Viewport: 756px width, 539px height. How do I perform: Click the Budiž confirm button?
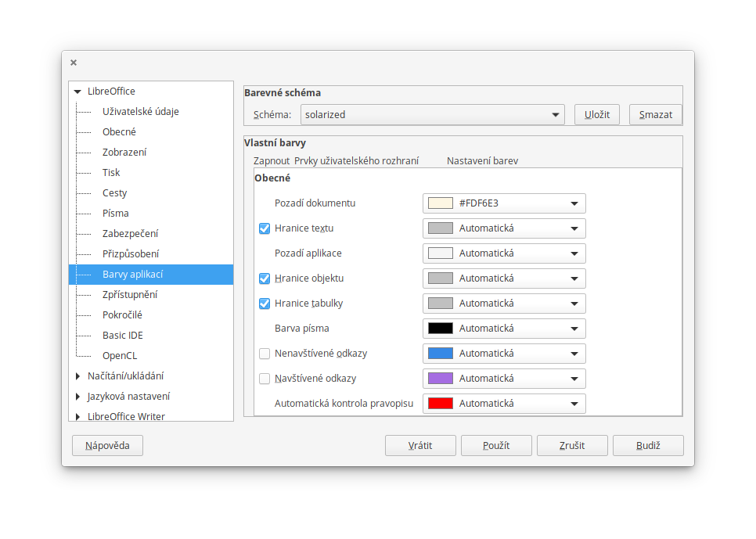pyautogui.click(x=648, y=445)
